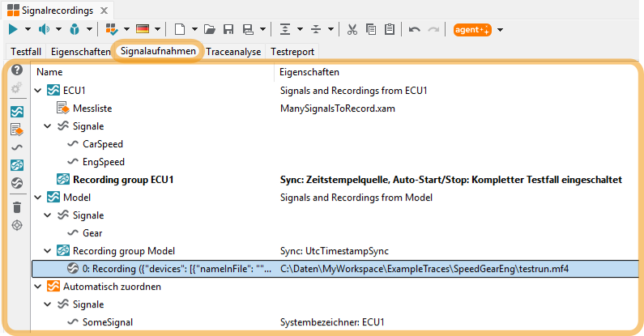Collapse the Signale node under ECU1
The height and width of the screenshot is (336, 644).
pyautogui.click(x=48, y=126)
